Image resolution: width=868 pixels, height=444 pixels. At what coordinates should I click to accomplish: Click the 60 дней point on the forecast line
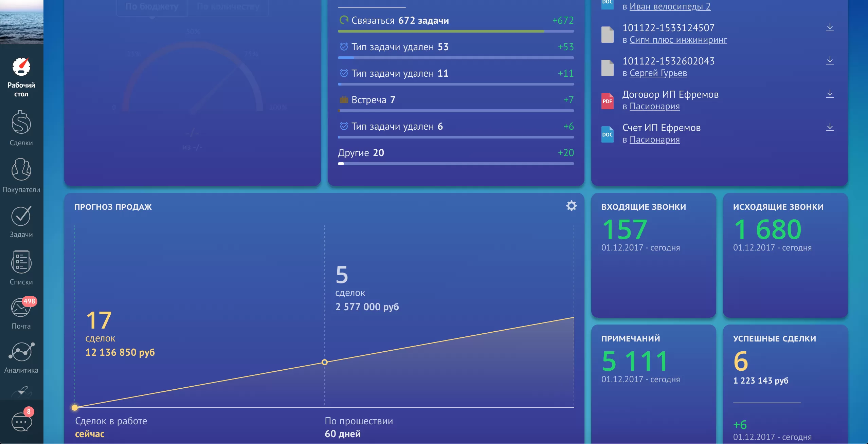pyautogui.click(x=325, y=362)
